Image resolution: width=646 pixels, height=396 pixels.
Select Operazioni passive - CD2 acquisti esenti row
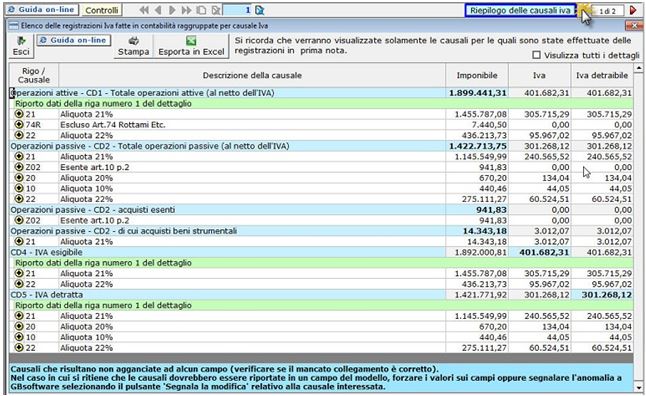321,210
